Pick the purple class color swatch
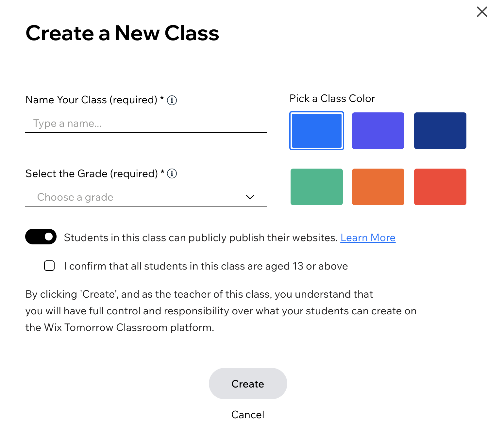 (378, 131)
